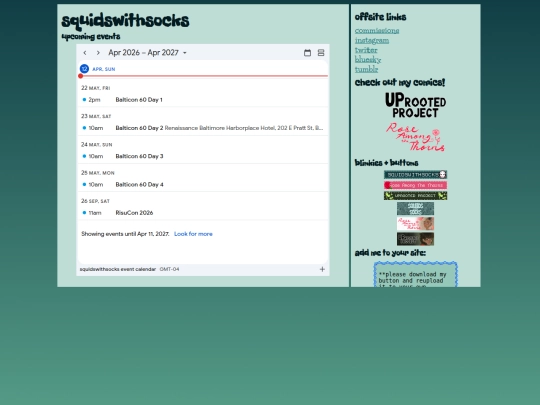
Task: Select the 24 May Sun date header
Action: (96, 144)
